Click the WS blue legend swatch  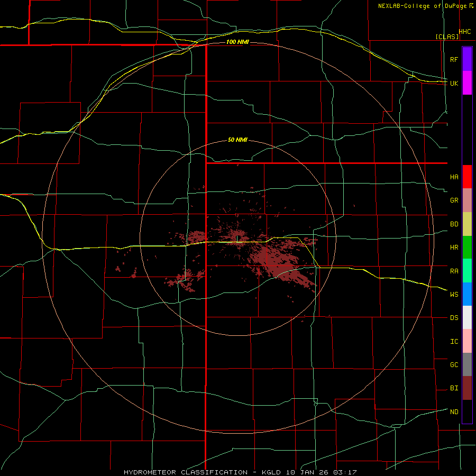[x=467, y=294]
